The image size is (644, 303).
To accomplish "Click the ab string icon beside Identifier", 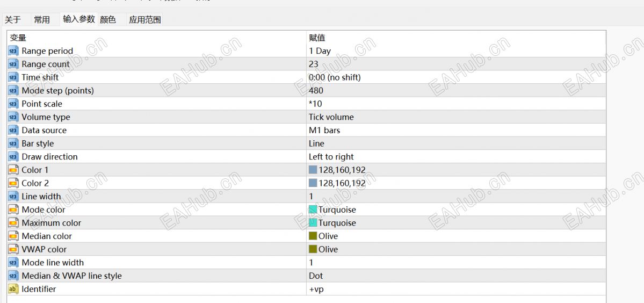I will [x=13, y=288].
